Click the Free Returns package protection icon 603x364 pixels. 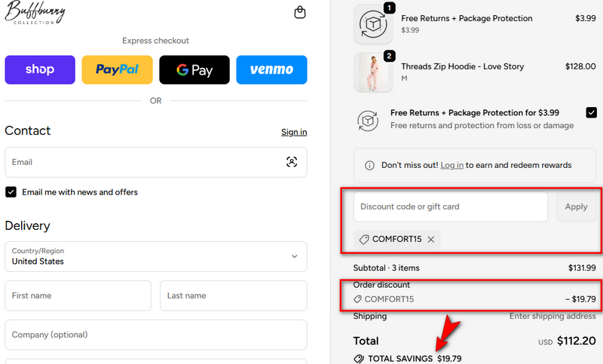click(373, 24)
